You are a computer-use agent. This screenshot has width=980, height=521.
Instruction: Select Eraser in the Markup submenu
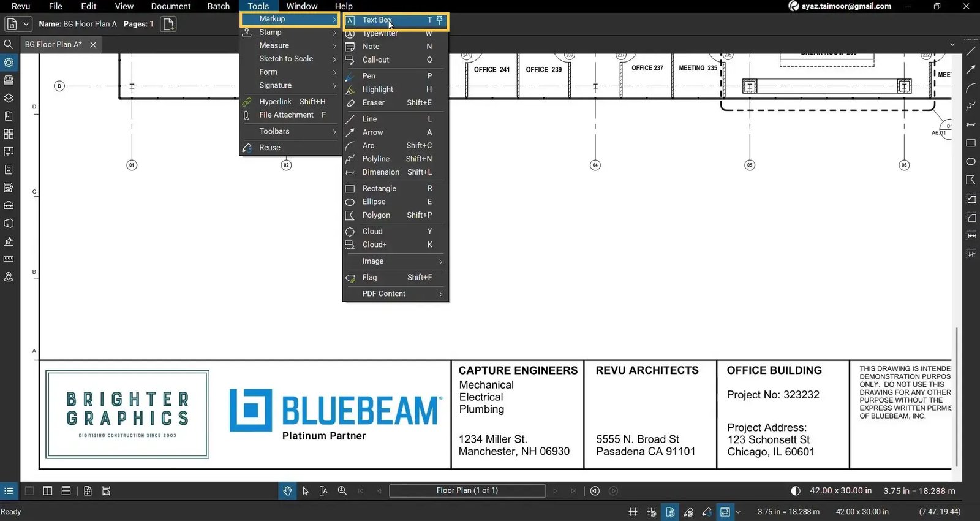point(396,103)
